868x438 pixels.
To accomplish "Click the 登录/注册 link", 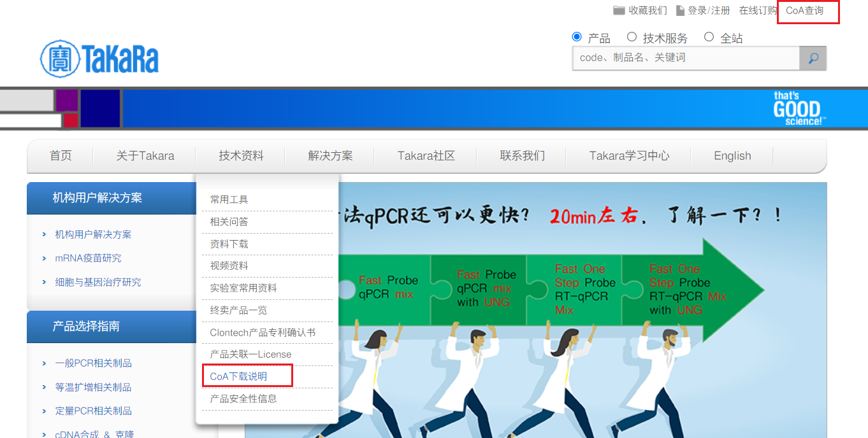I will point(709,10).
